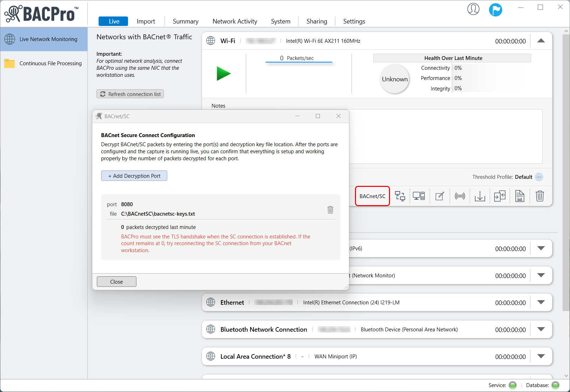This screenshot has width=570, height=392.
Task: Open the Threshold Profile options ellipsis button
Action: pyautogui.click(x=539, y=177)
